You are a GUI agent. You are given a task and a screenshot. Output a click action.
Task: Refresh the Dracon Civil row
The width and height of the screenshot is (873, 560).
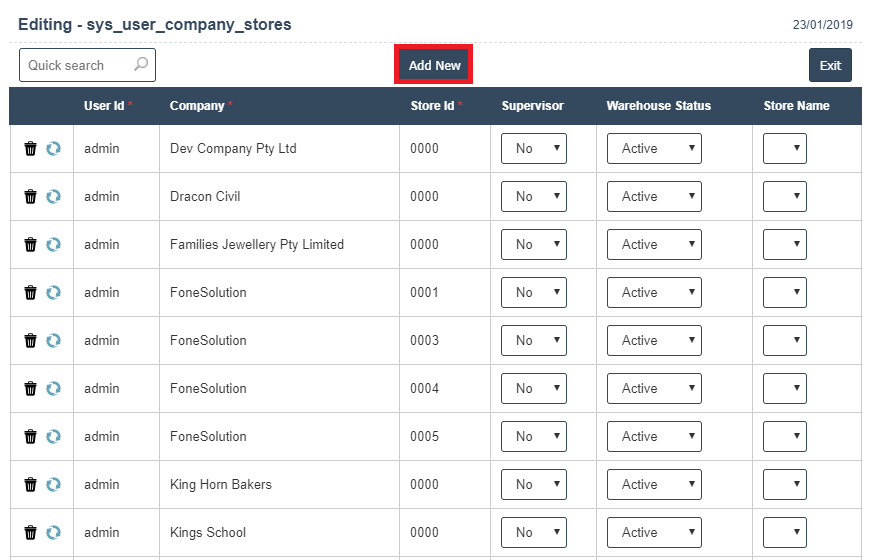[54, 197]
